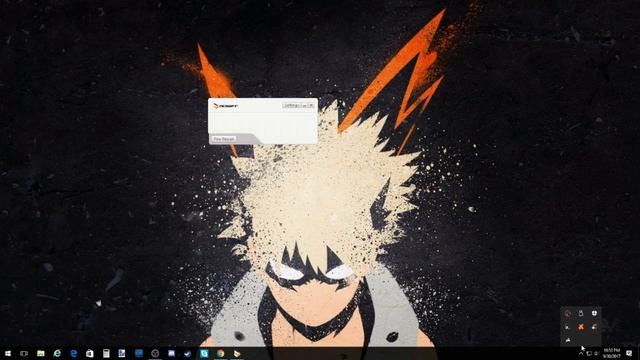The width and height of the screenshot is (640, 360).
Task: Open the network icon in the system tray
Action: click(x=589, y=353)
